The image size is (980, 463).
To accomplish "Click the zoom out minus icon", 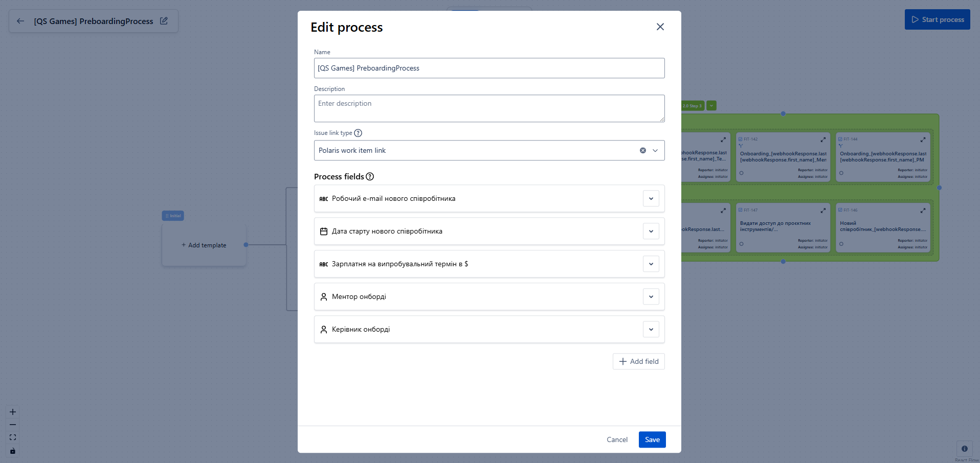I will point(13,425).
